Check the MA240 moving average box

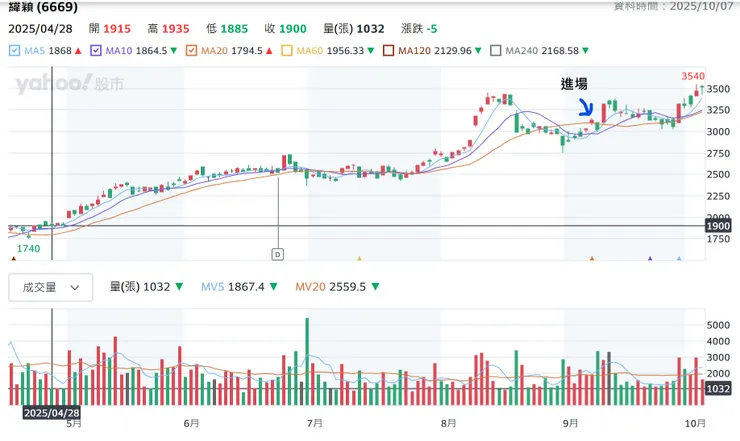point(497,50)
